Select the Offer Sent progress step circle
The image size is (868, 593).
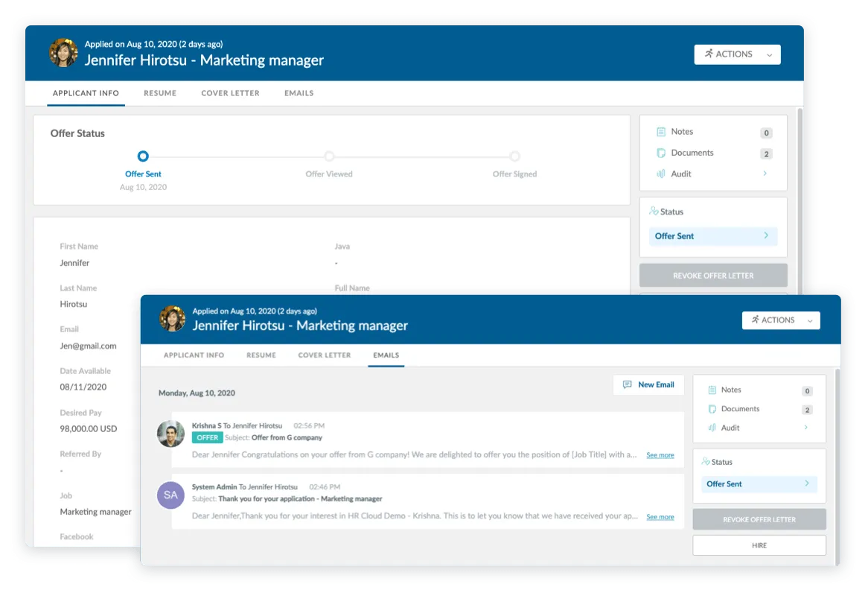coord(143,156)
